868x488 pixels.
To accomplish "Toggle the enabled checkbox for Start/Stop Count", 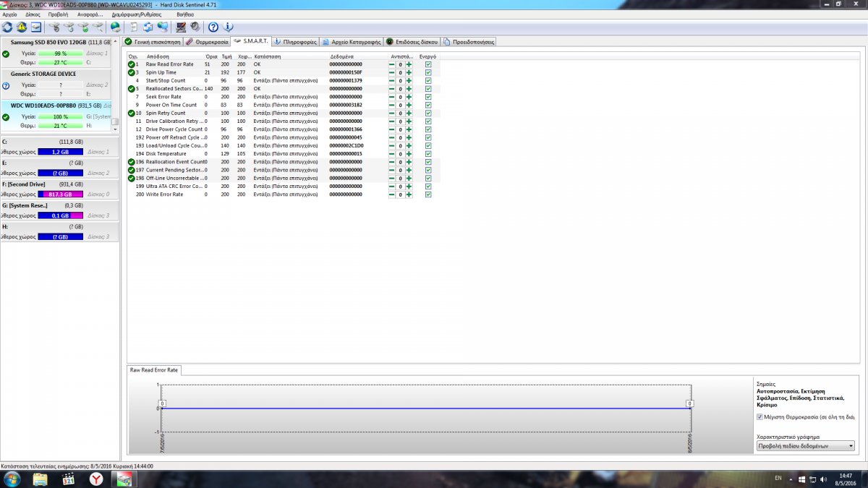I will point(428,80).
